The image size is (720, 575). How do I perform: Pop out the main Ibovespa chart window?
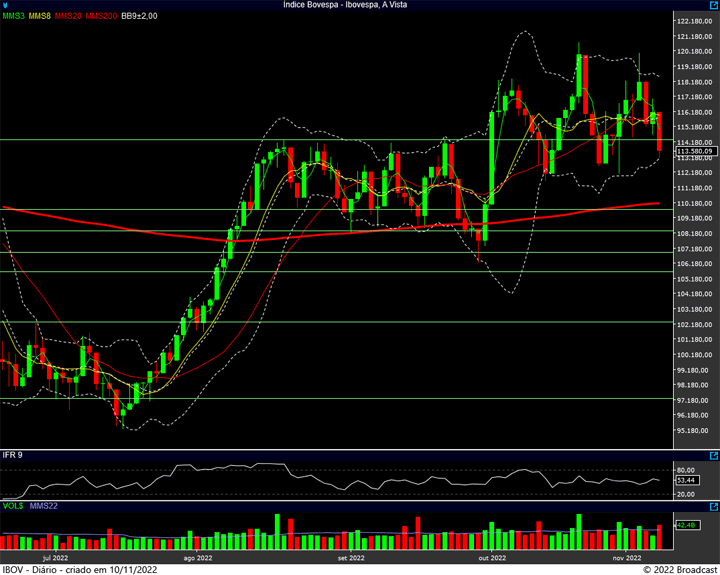[714, 5]
